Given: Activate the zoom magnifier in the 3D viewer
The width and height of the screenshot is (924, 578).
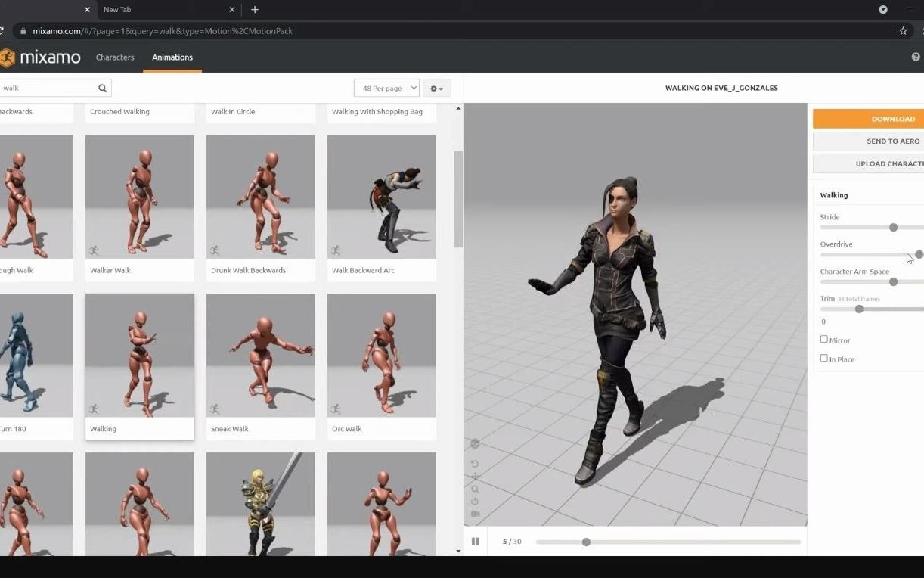Looking at the screenshot, I should pyautogui.click(x=475, y=489).
